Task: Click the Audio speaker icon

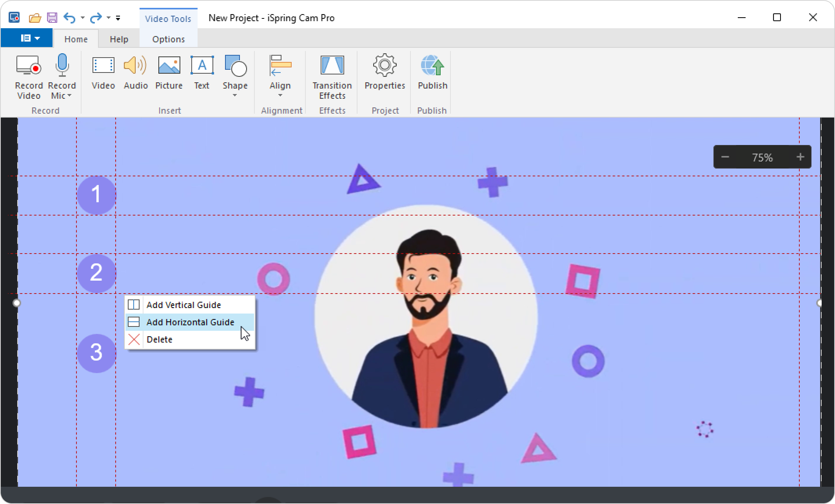Action: (135, 65)
